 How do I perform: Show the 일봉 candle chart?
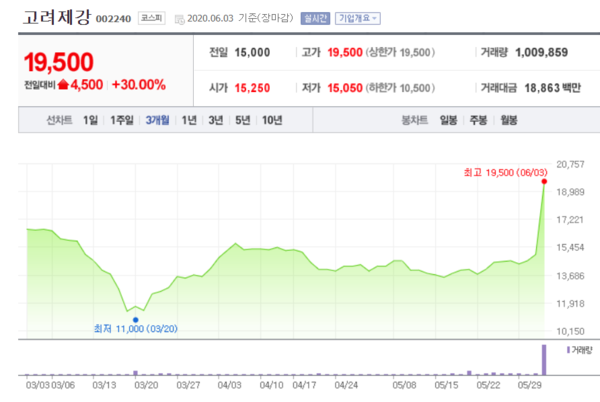tap(448, 120)
